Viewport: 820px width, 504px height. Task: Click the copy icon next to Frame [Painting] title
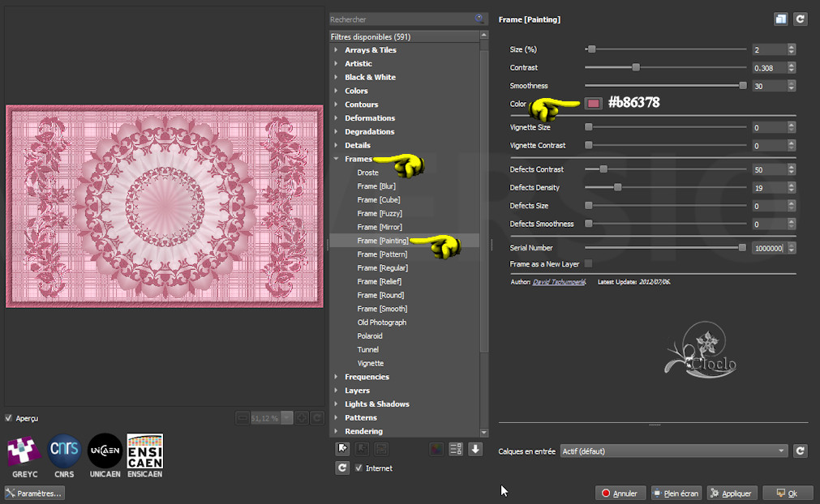[780, 19]
